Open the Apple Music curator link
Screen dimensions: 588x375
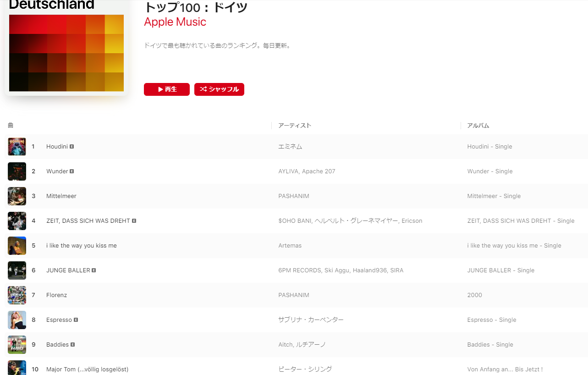click(x=175, y=22)
